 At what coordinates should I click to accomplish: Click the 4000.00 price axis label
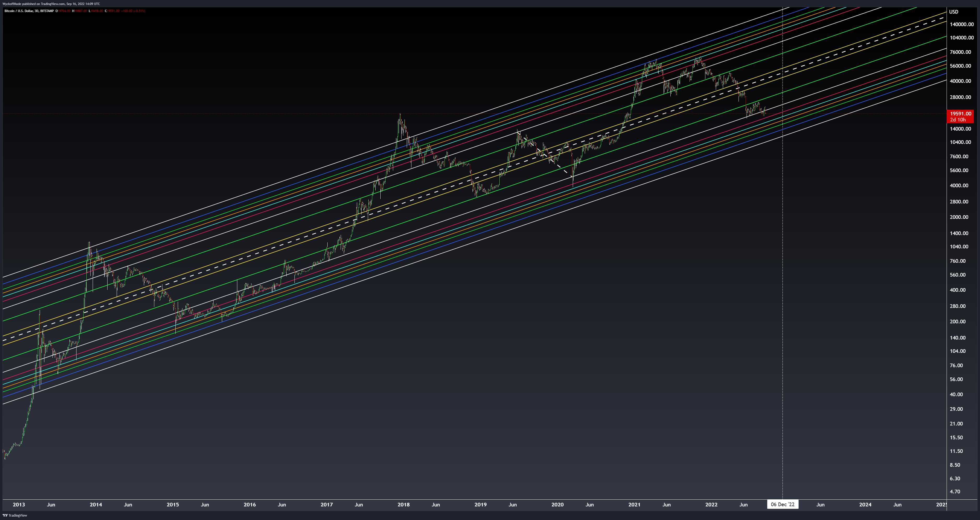(x=959, y=186)
